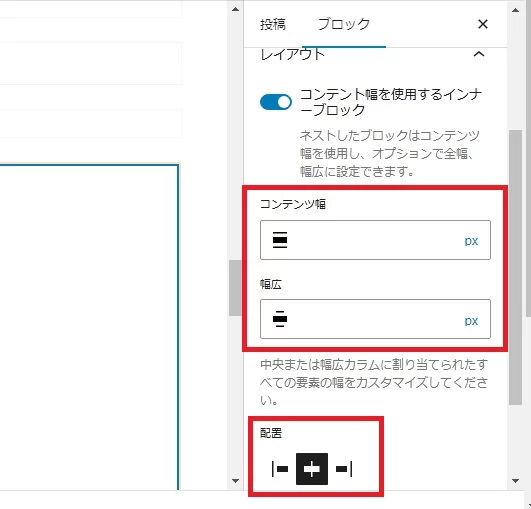Click the レイアウト panel heading
The height and width of the screenshot is (509, 531).
tap(293, 54)
